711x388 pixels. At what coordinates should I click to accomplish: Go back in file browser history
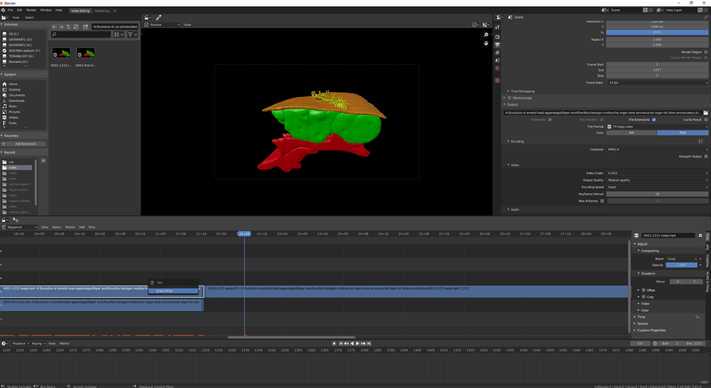tap(55, 27)
